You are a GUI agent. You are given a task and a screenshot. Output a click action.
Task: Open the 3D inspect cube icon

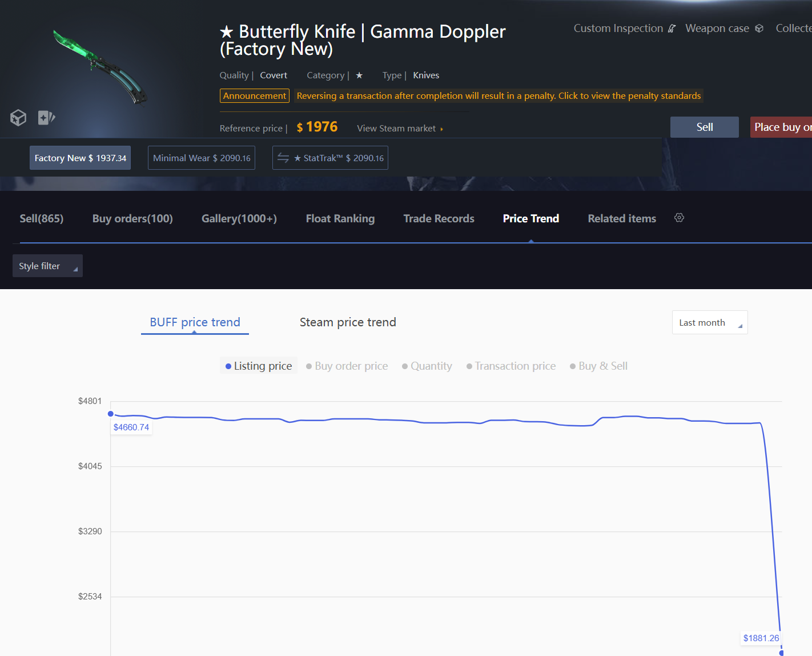[18, 118]
